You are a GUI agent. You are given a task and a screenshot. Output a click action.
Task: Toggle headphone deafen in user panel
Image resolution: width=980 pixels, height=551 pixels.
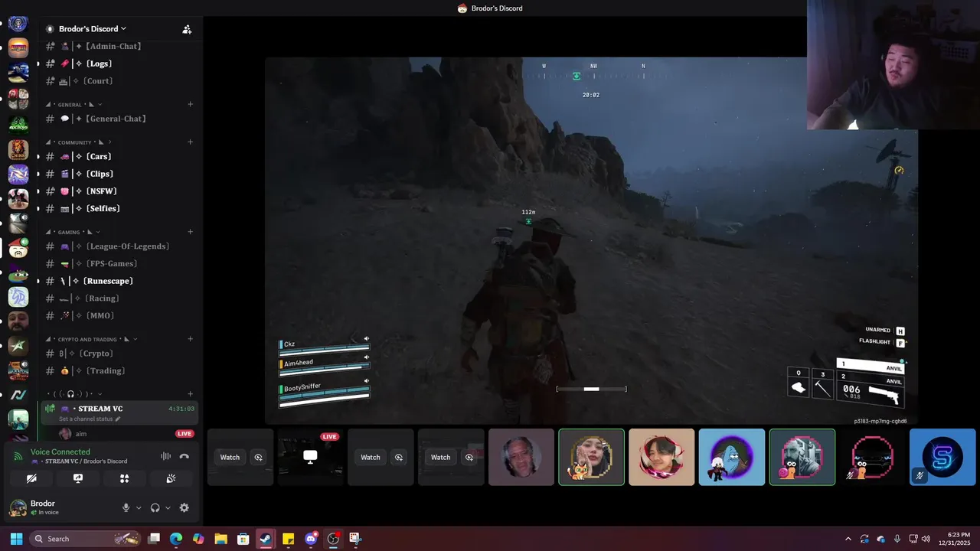pos(155,507)
